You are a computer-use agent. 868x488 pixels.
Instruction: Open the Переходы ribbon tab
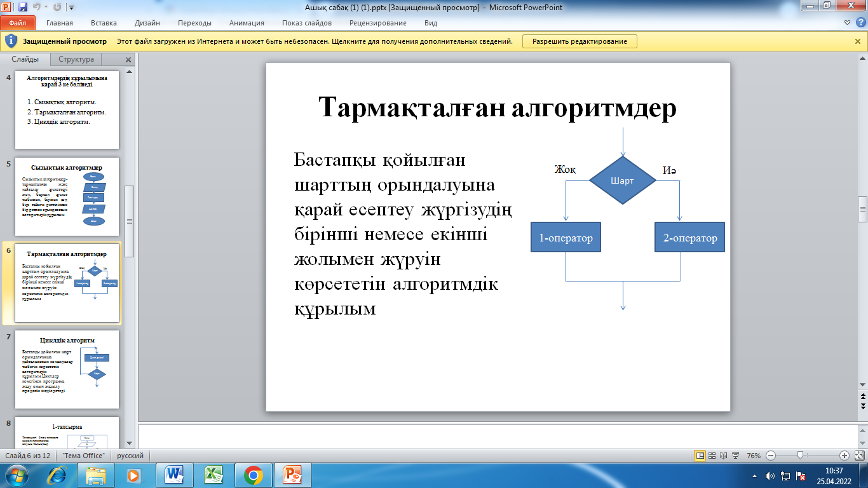194,23
